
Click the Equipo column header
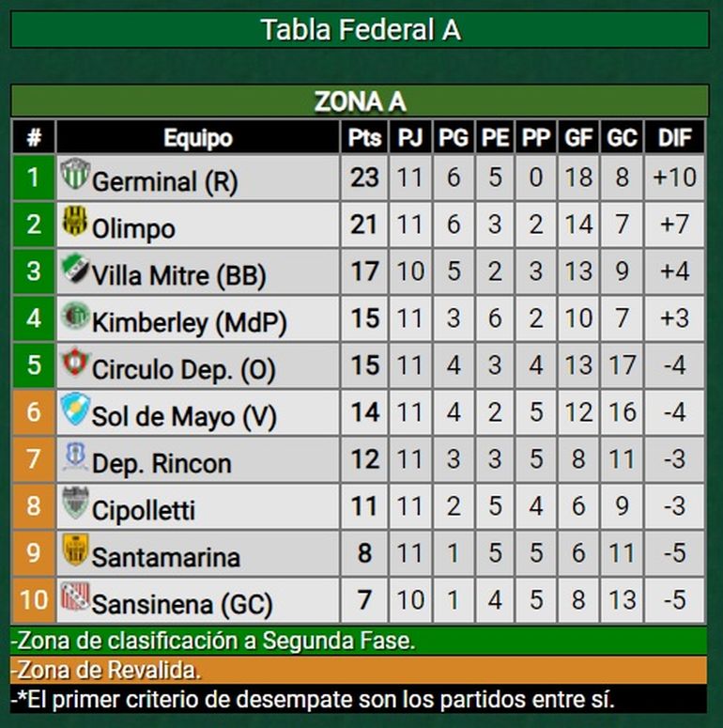tap(197, 138)
